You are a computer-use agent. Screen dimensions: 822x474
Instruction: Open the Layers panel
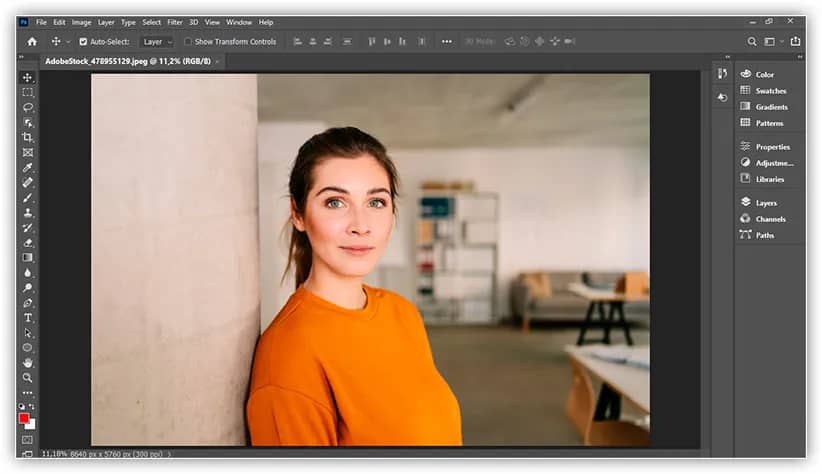click(765, 203)
